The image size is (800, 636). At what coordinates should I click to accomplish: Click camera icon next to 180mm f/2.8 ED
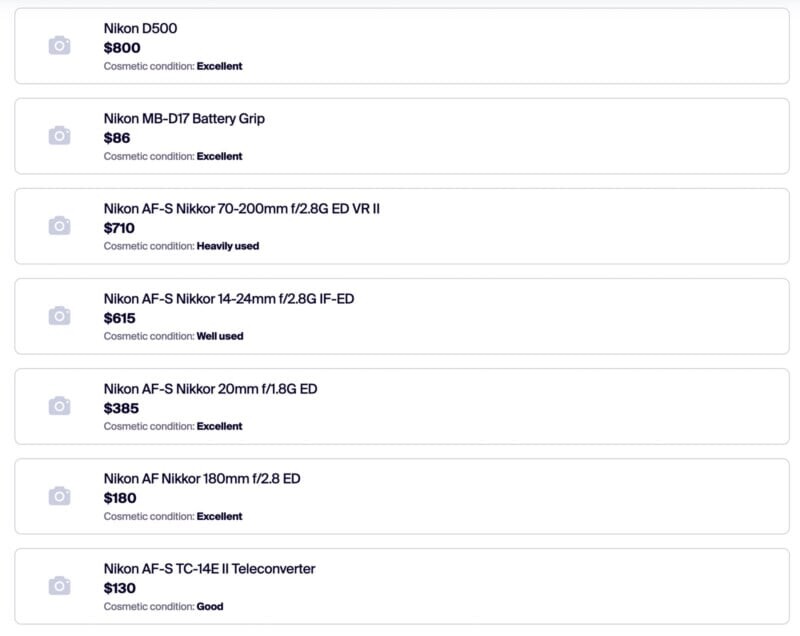click(x=60, y=496)
